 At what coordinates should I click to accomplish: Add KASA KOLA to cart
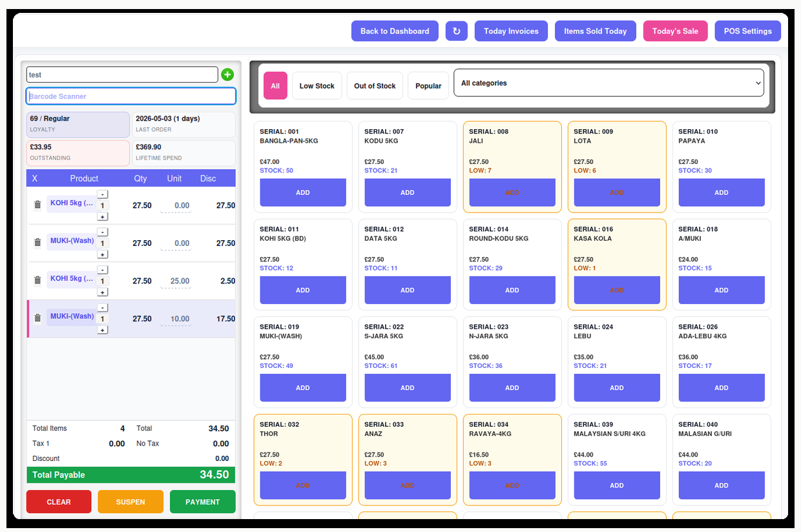617,290
